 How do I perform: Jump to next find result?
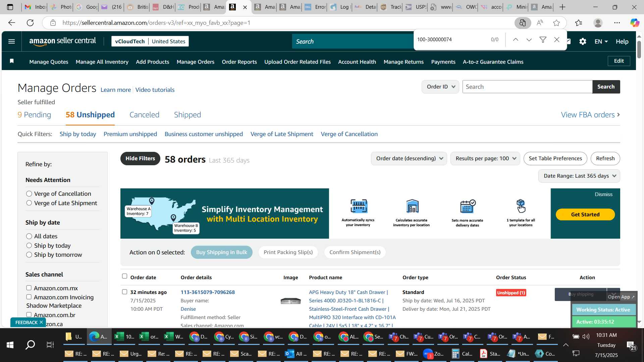pyautogui.click(x=529, y=40)
